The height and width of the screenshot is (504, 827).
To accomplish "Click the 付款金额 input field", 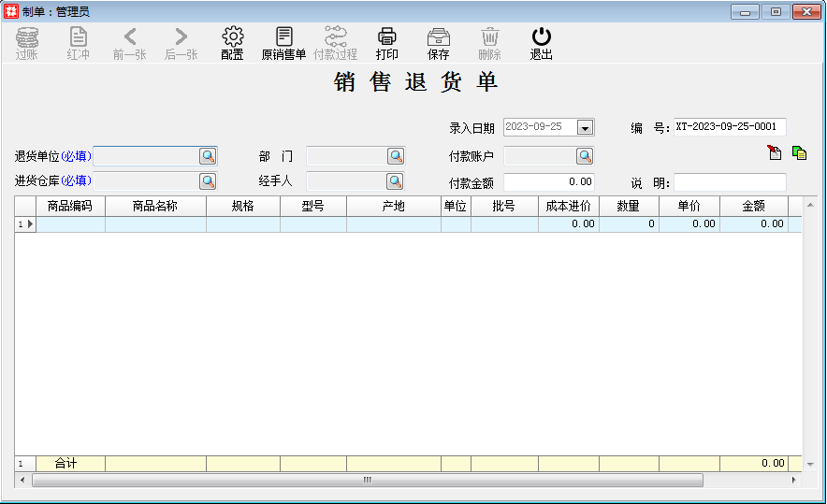I will [x=548, y=182].
